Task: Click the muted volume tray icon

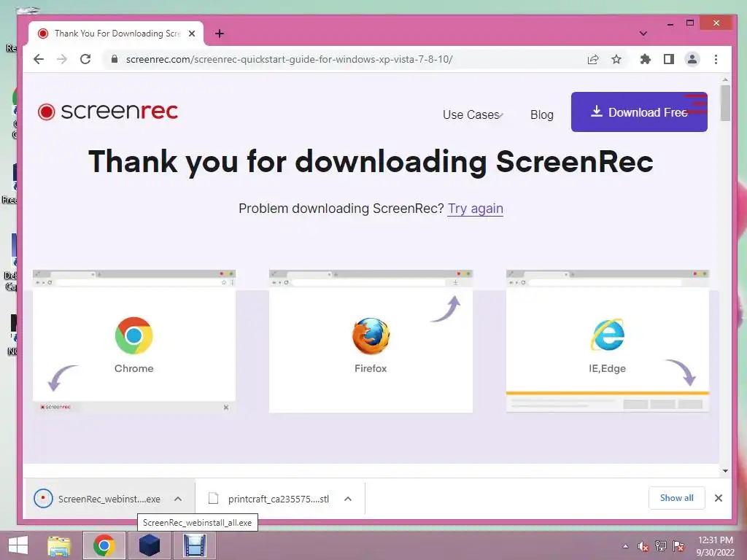Action: (643, 546)
